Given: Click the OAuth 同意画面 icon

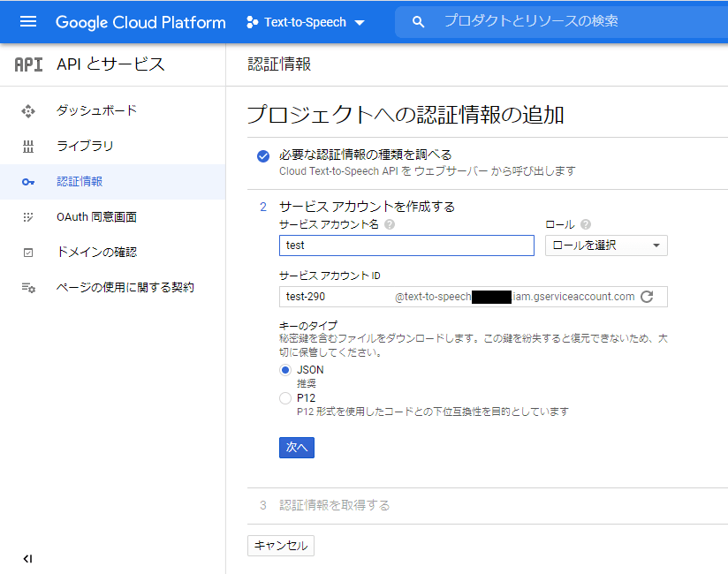Looking at the screenshot, I should tap(28, 217).
